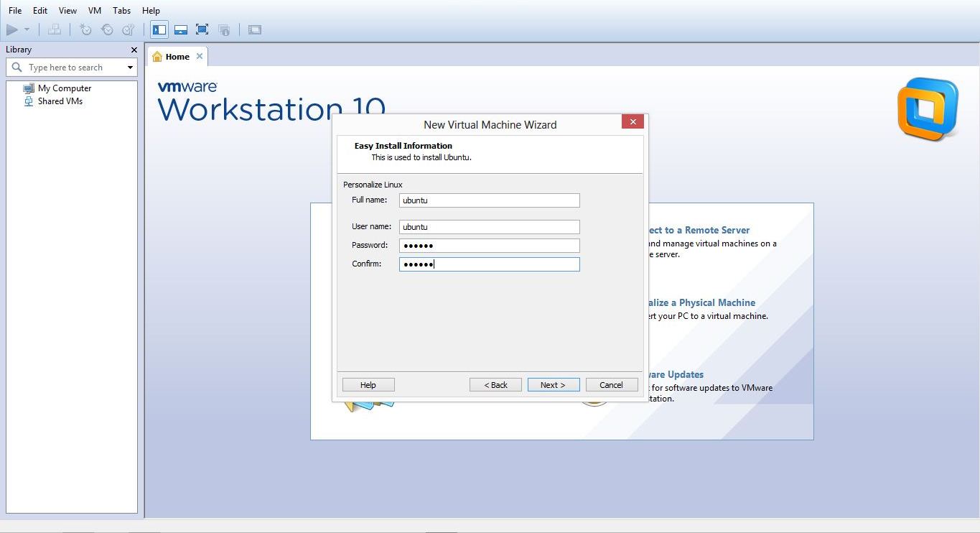Toggle the Library sidebar view icon

coord(159,29)
